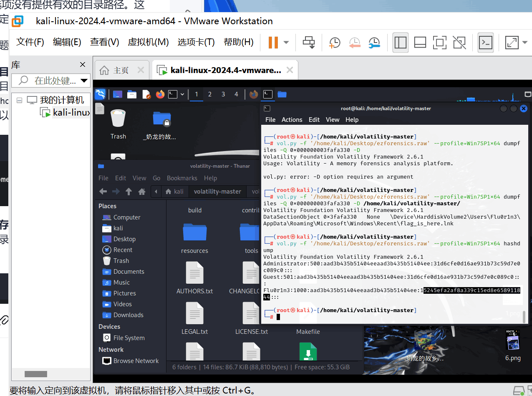Open the Actions menu in the terminal window
This screenshot has width=532, height=396.
[x=292, y=120]
